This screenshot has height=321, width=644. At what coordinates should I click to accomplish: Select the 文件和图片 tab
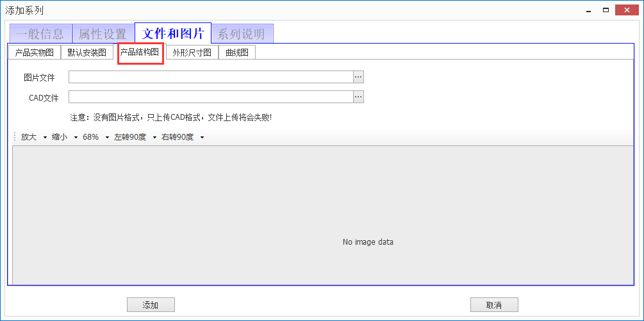173,33
